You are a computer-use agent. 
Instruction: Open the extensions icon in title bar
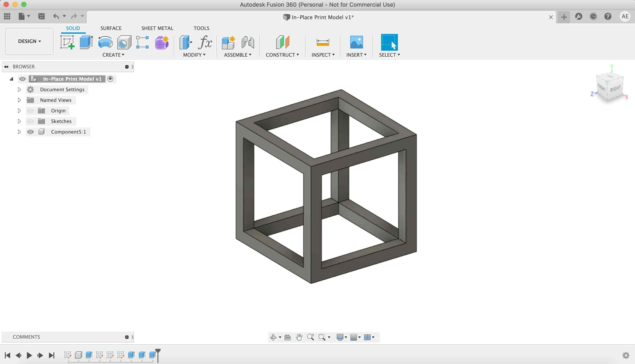point(579,17)
